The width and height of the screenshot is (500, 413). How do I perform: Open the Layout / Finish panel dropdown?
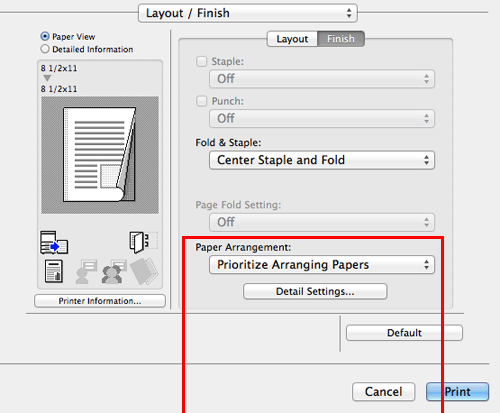coord(248,13)
